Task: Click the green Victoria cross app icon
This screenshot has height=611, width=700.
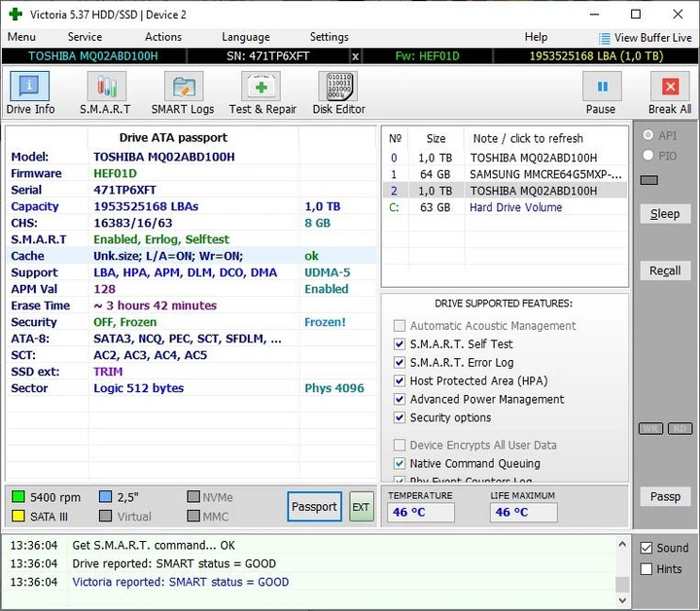Action: point(16,14)
